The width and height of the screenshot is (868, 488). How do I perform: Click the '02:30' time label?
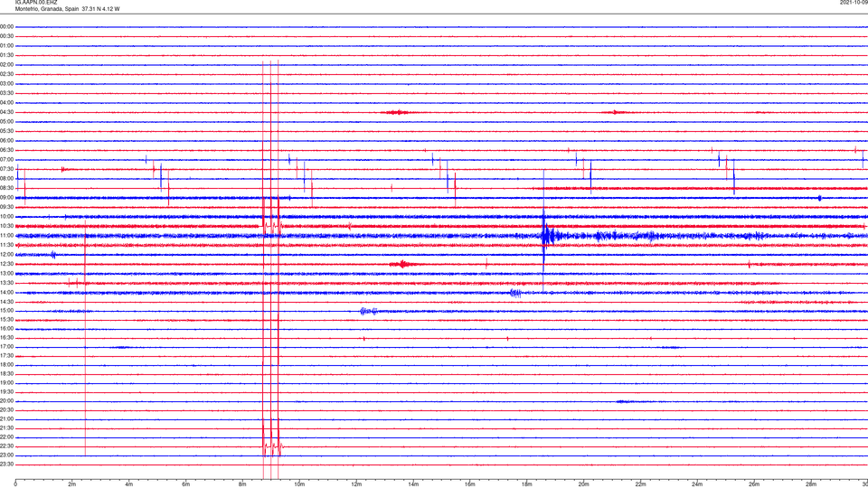tap(7, 74)
